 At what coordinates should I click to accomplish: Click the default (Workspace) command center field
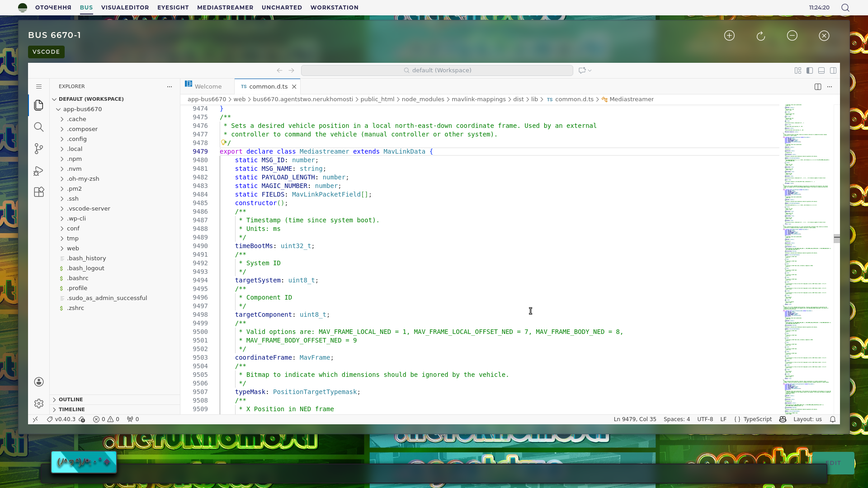(437, 70)
